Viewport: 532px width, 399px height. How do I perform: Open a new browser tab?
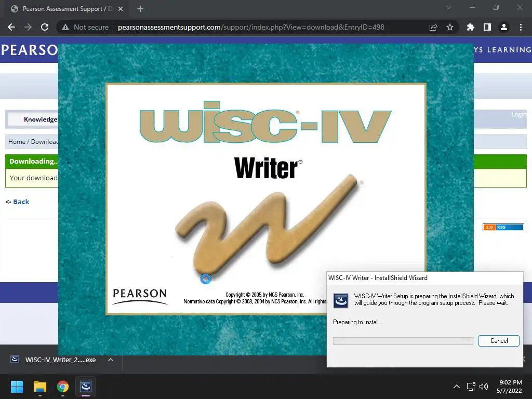point(140,9)
